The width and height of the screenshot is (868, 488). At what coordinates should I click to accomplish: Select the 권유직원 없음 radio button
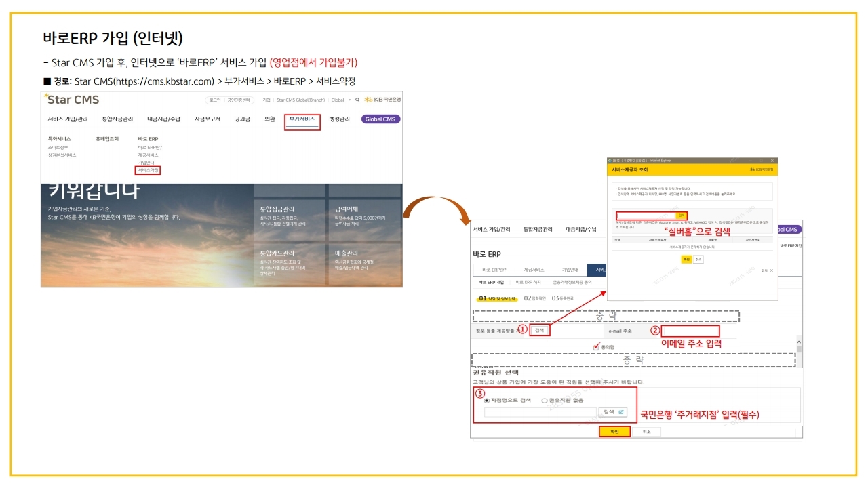(x=544, y=401)
